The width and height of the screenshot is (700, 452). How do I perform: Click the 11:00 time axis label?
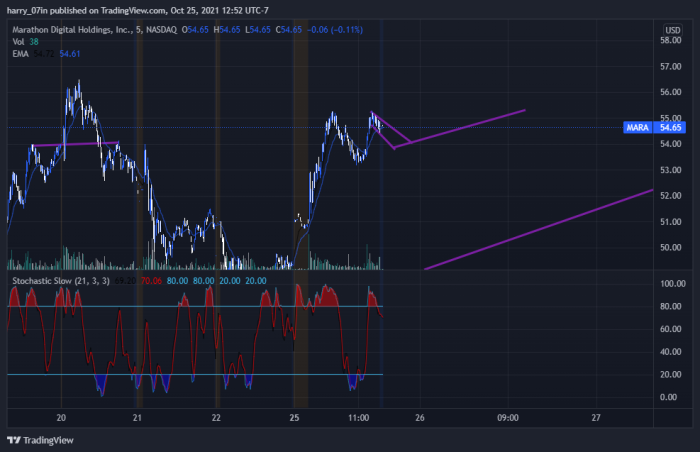358,418
